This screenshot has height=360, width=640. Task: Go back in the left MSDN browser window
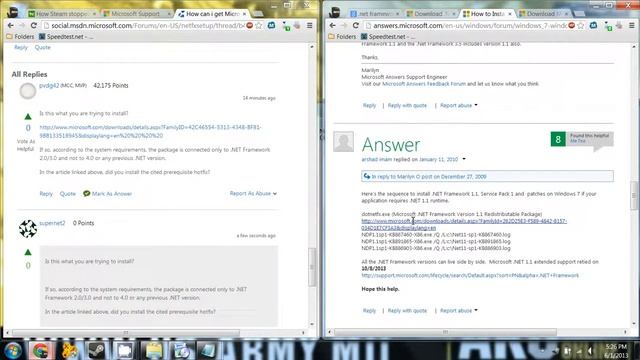[11, 25]
